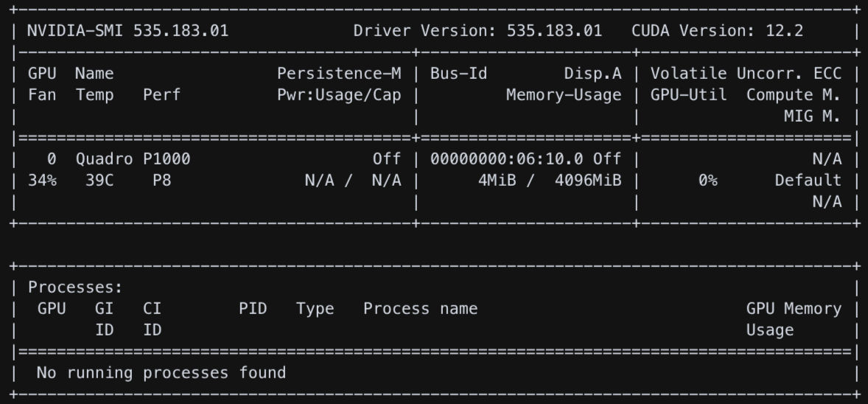Viewport: 868px width, 404px height.
Task: Click the 34% fan speed value
Action: click(x=42, y=180)
